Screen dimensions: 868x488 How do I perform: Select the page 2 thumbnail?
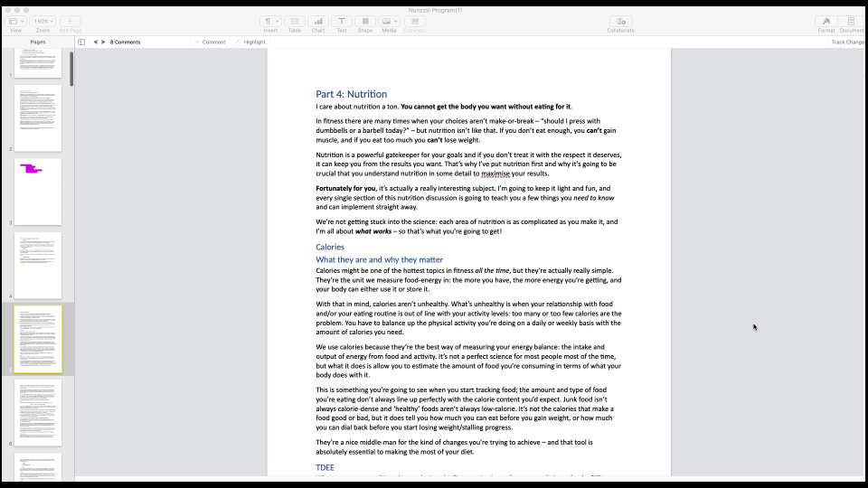click(x=38, y=118)
